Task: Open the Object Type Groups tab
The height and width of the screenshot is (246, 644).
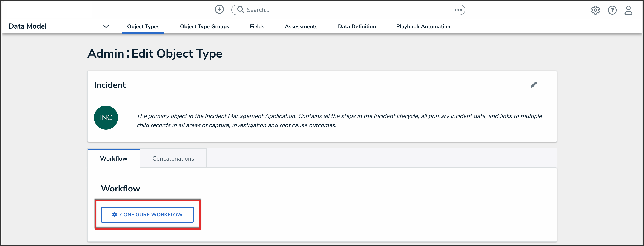Action: (x=204, y=26)
